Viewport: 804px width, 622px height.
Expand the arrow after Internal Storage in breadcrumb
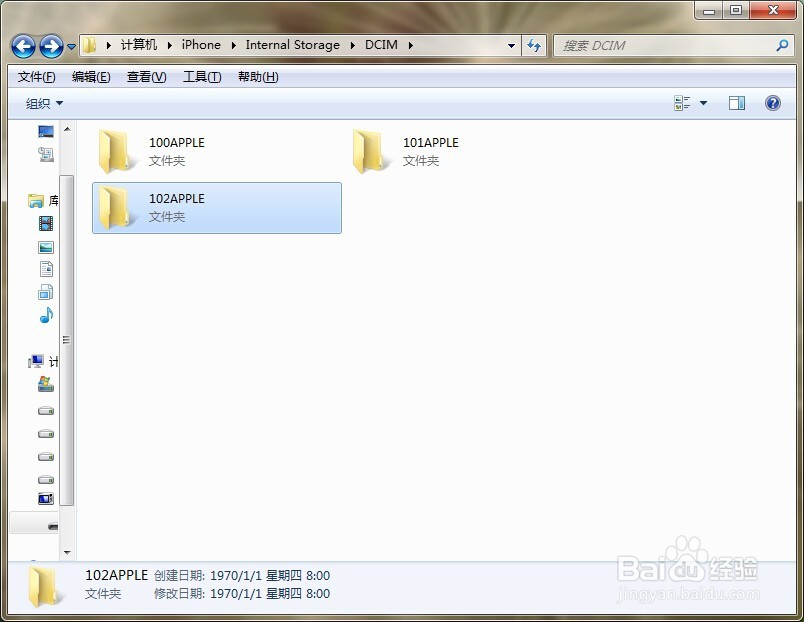(x=353, y=45)
